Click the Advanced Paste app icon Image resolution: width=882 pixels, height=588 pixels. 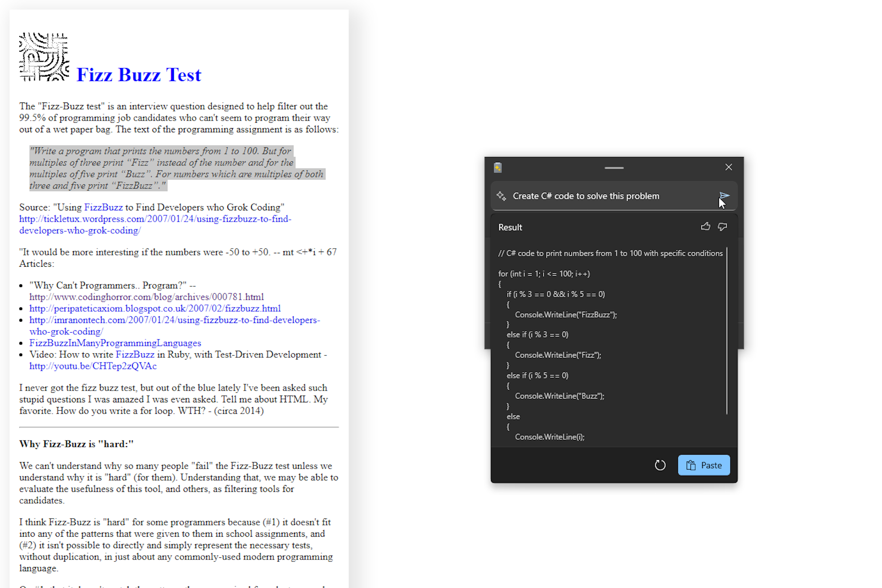(498, 168)
